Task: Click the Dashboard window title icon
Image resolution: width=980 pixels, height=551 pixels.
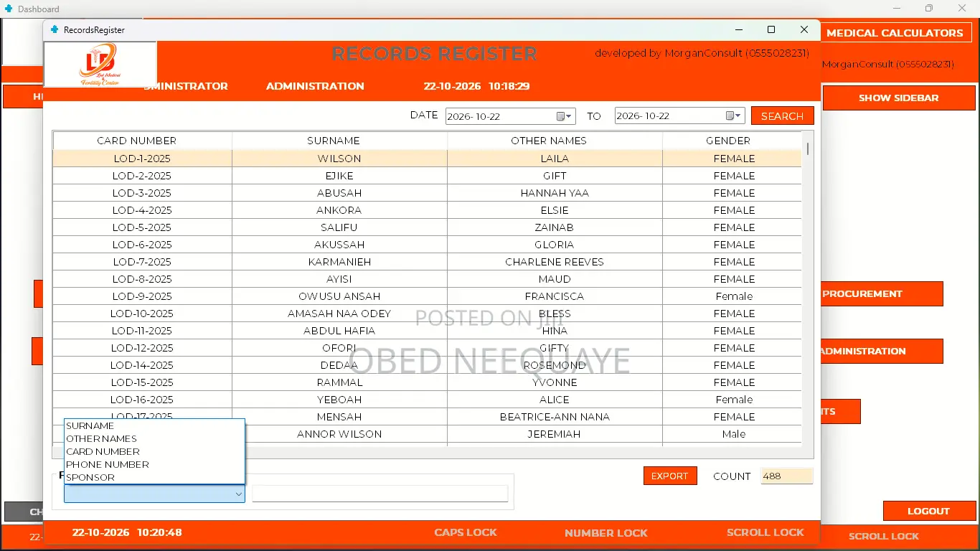Action: 9,9
